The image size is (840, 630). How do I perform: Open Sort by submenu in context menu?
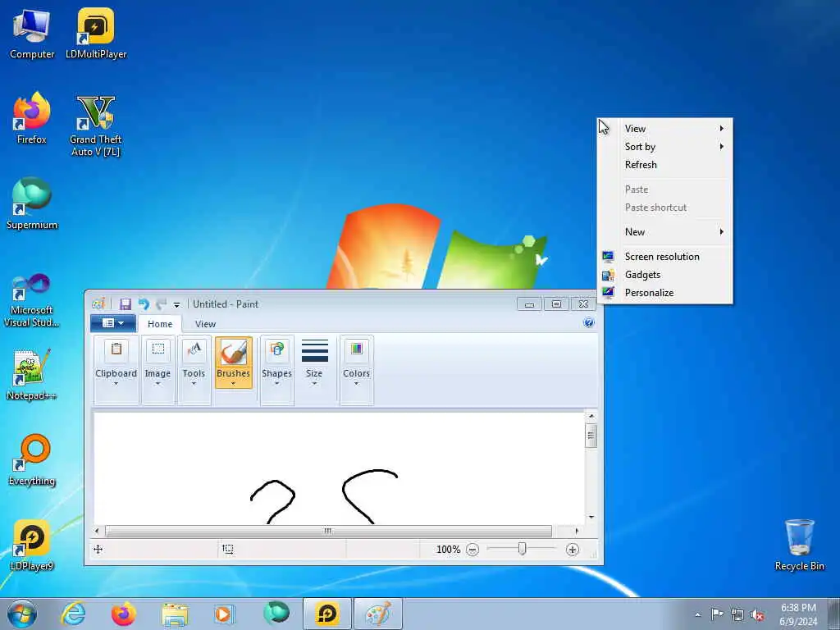click(664, 147)
